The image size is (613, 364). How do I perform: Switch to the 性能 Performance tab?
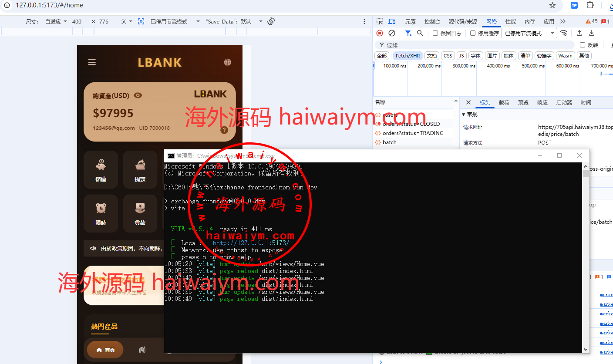coord(511,21)
